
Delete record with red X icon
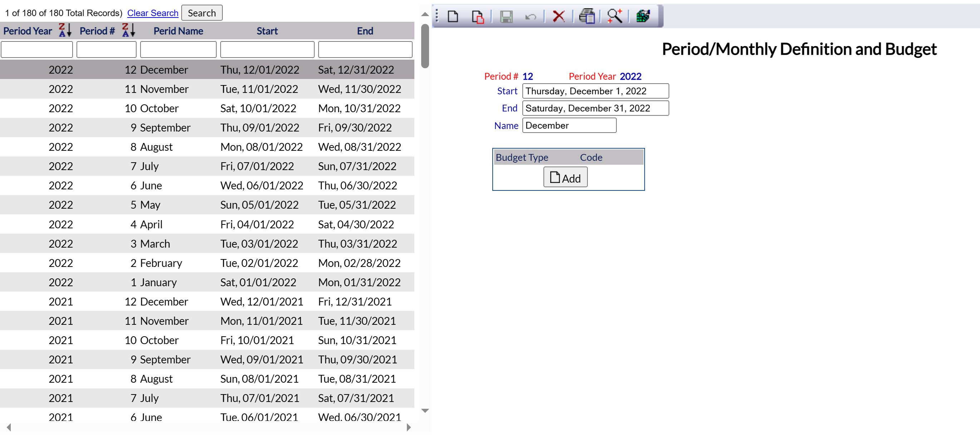click(x=558, y=16)
